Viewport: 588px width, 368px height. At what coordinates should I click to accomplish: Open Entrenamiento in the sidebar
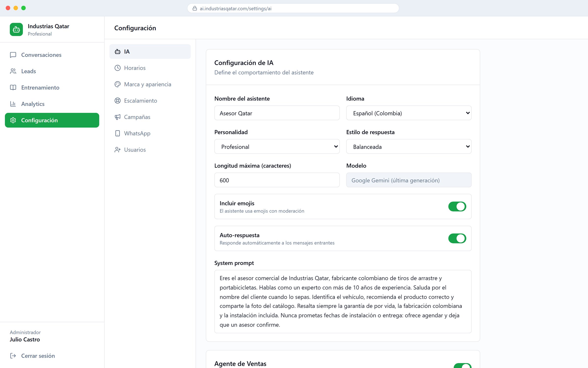[x=52, y=88]
